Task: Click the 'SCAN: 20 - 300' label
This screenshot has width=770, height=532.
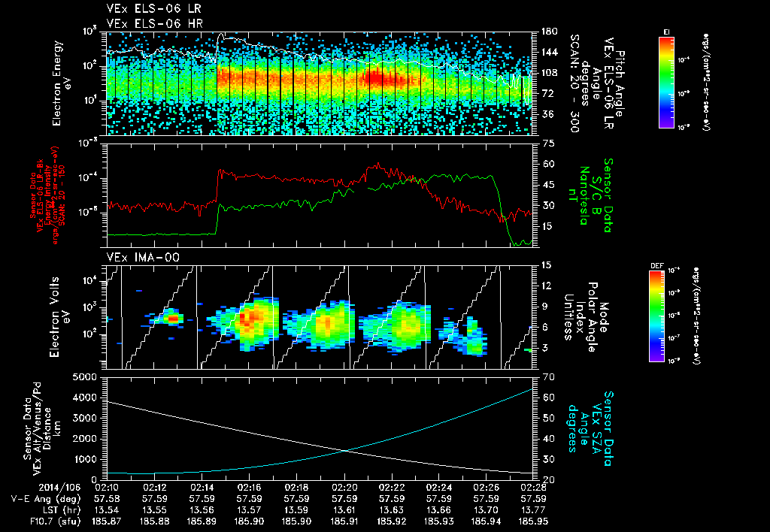Action: [574, 83]
